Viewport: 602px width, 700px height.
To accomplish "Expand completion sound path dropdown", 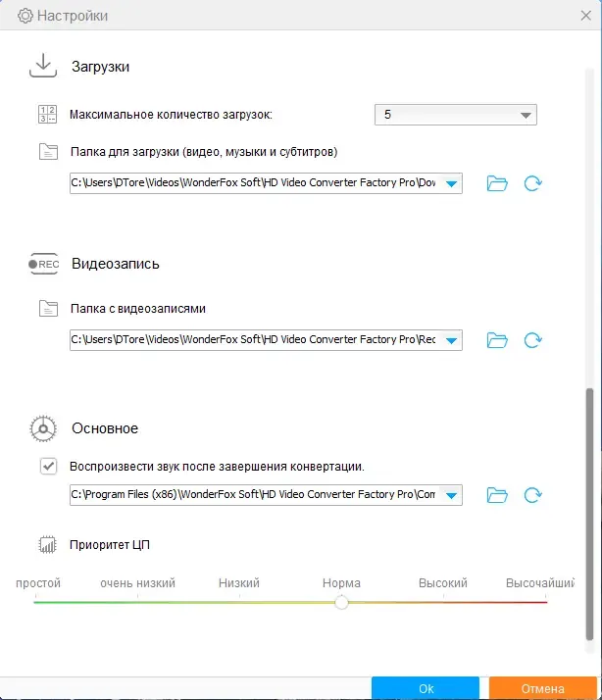I will tap(451, 495).
